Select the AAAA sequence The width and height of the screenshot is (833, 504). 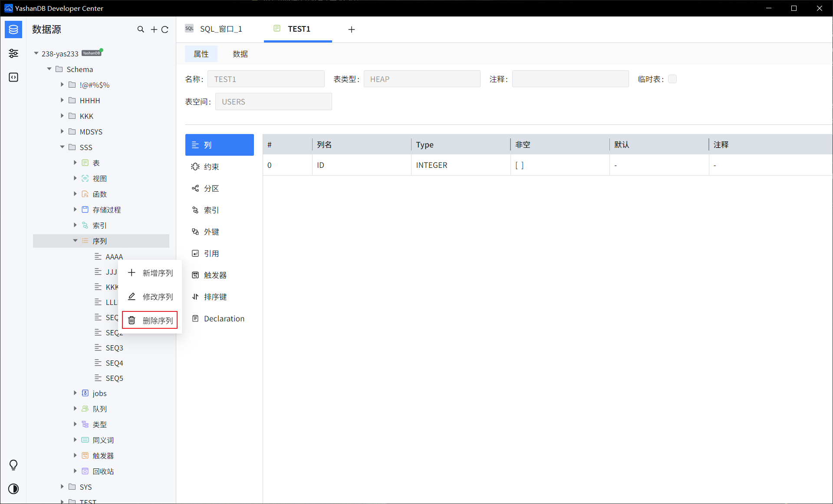coord(114,256)
